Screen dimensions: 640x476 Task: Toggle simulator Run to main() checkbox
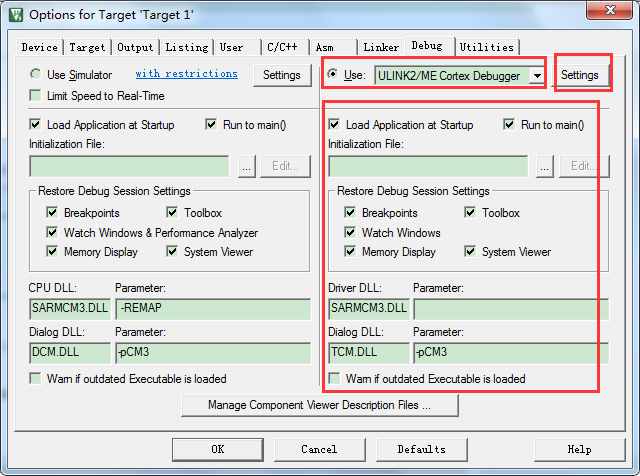coord(211,124)
